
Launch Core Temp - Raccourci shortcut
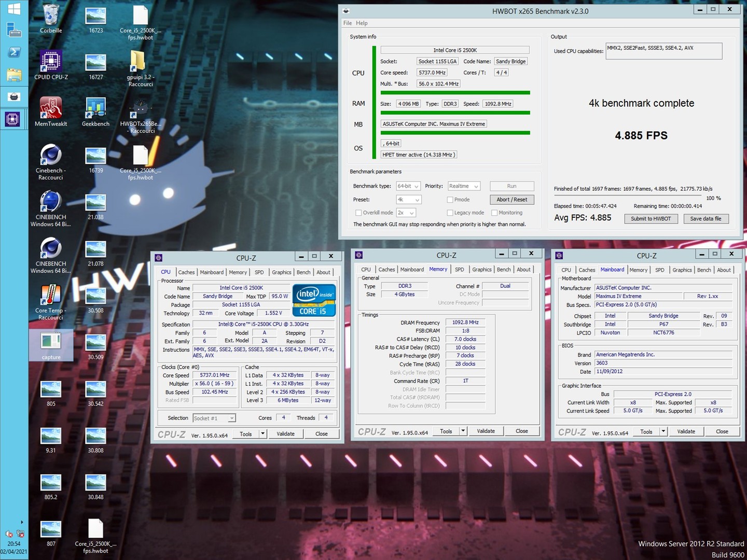pos(51,302)
